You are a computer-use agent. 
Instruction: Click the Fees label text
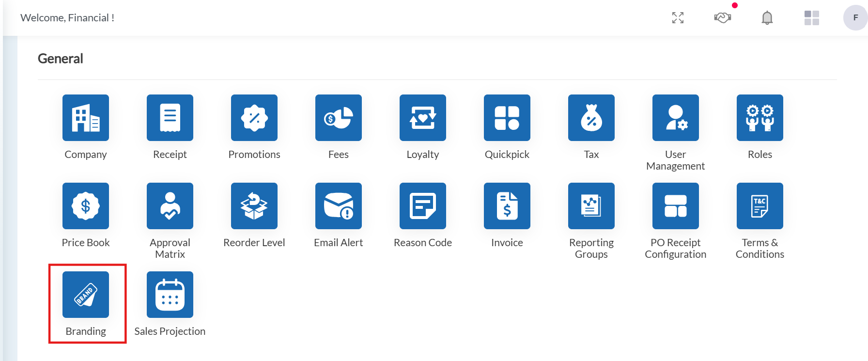(x=339, y=155)
